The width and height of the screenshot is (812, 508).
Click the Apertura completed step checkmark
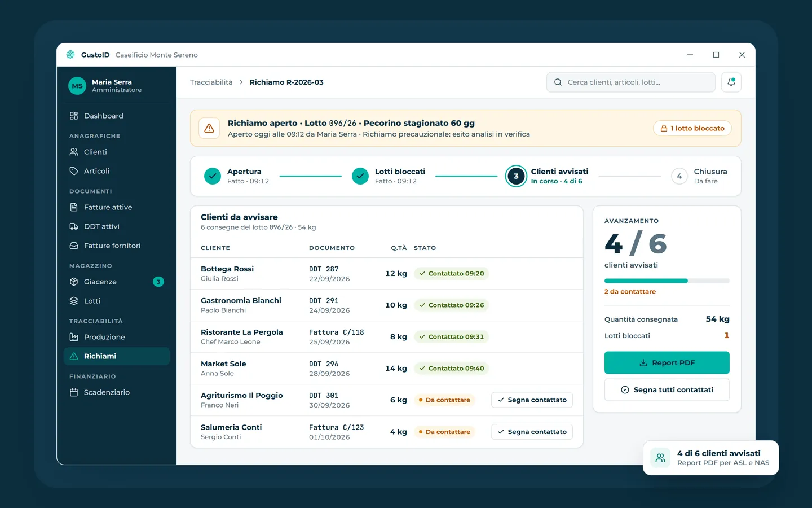tap(213, 176)
